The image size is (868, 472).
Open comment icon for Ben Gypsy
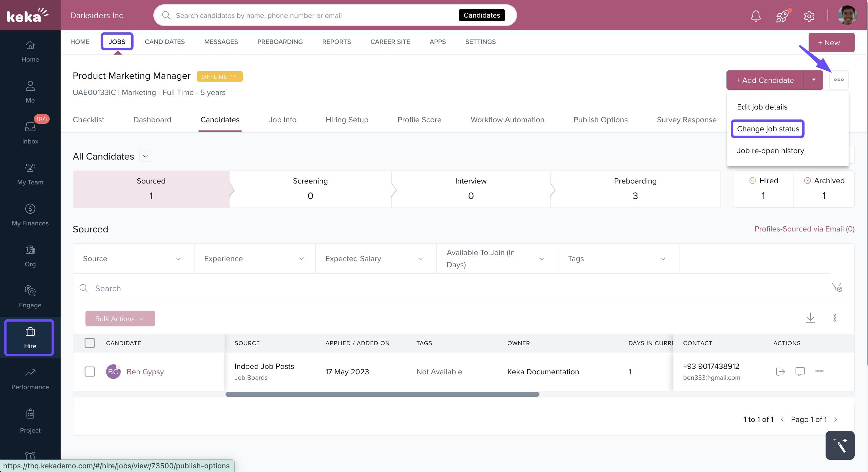click(800, 371)
